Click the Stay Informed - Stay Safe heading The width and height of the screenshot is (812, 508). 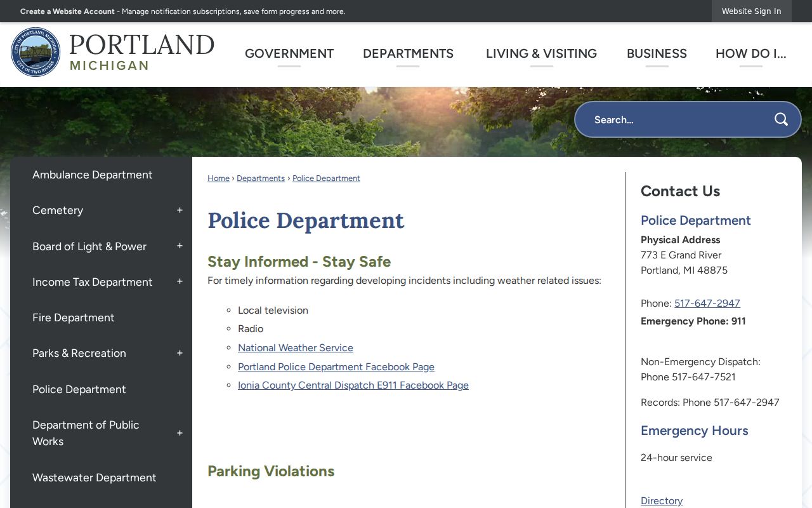click(299, 262)
